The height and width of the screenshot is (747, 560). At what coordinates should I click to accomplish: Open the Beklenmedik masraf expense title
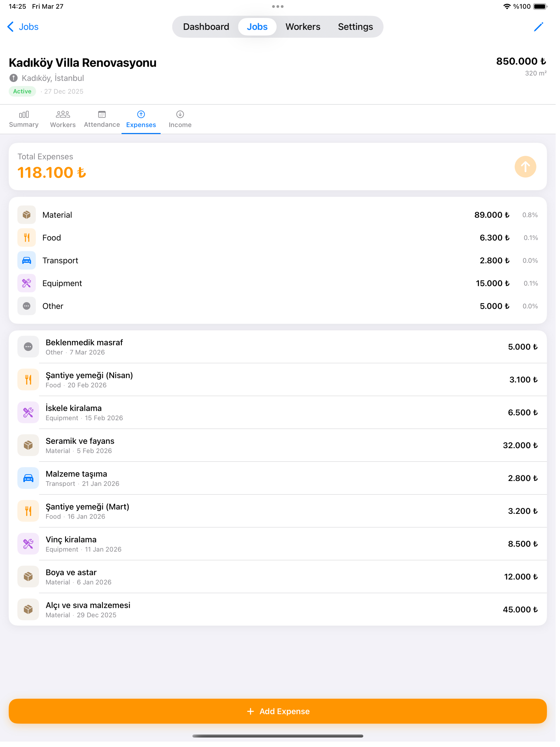[84, 342]
